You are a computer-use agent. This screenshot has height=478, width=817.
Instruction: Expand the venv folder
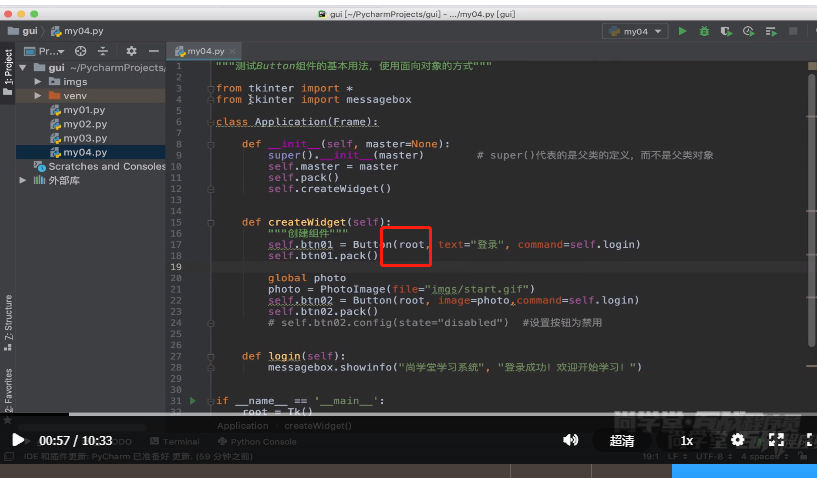pyautogui.click(x=38, y=96)
